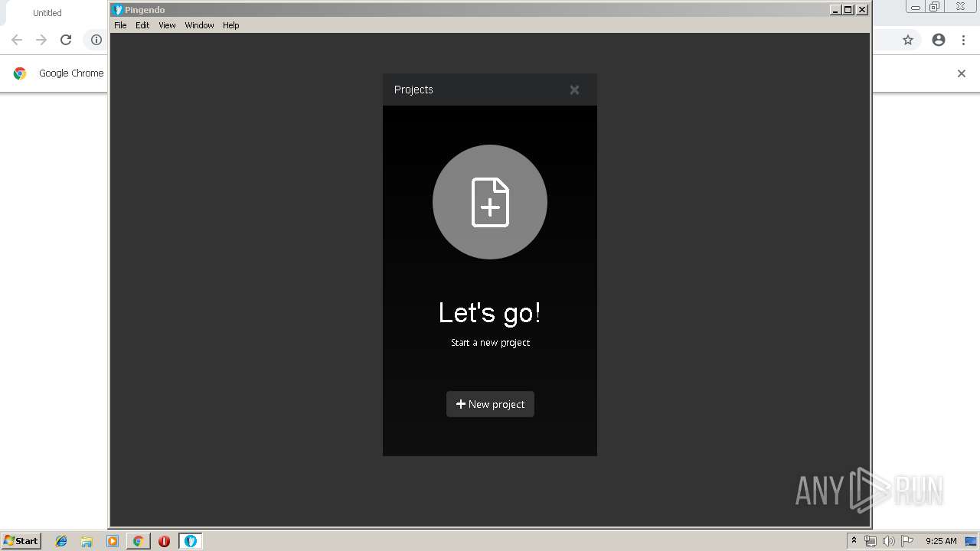Click the network tray icon

(871, 541)
